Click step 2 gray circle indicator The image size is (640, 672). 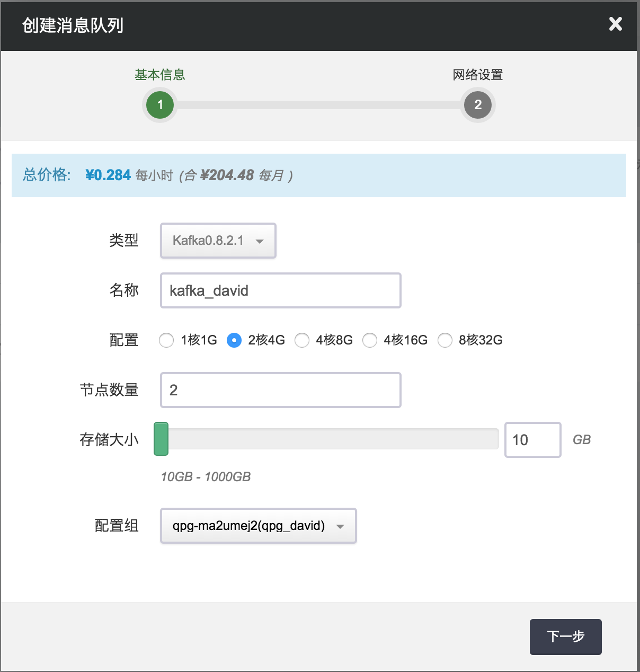coord(477,105)
